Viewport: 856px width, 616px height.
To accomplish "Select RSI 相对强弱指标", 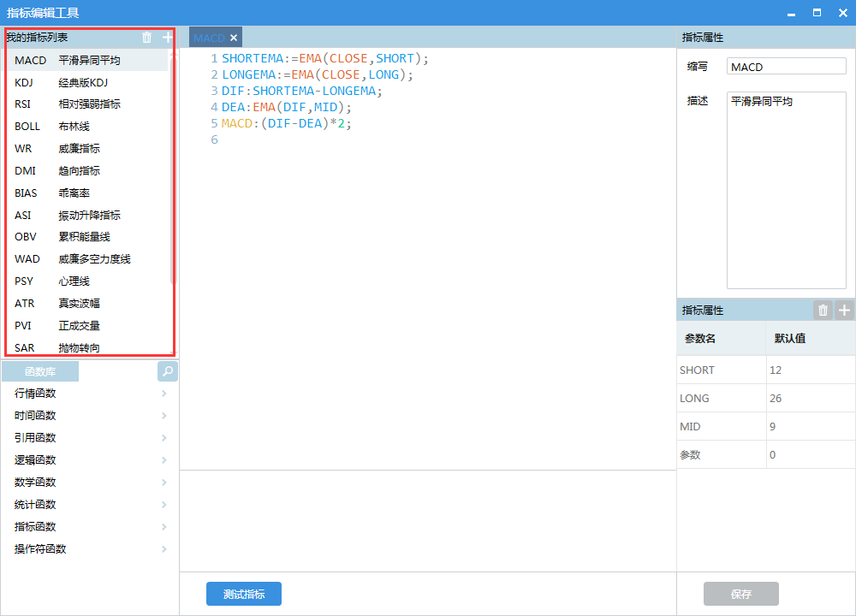I will (87, 104).
